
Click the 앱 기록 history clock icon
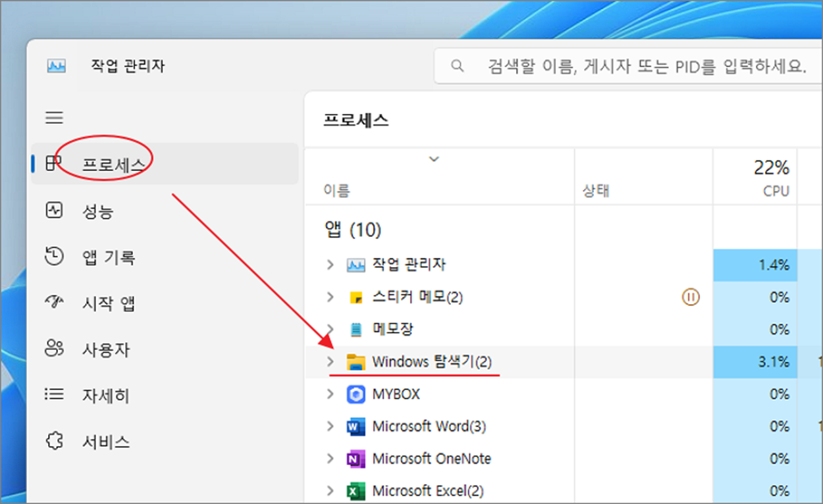[53, 256]
